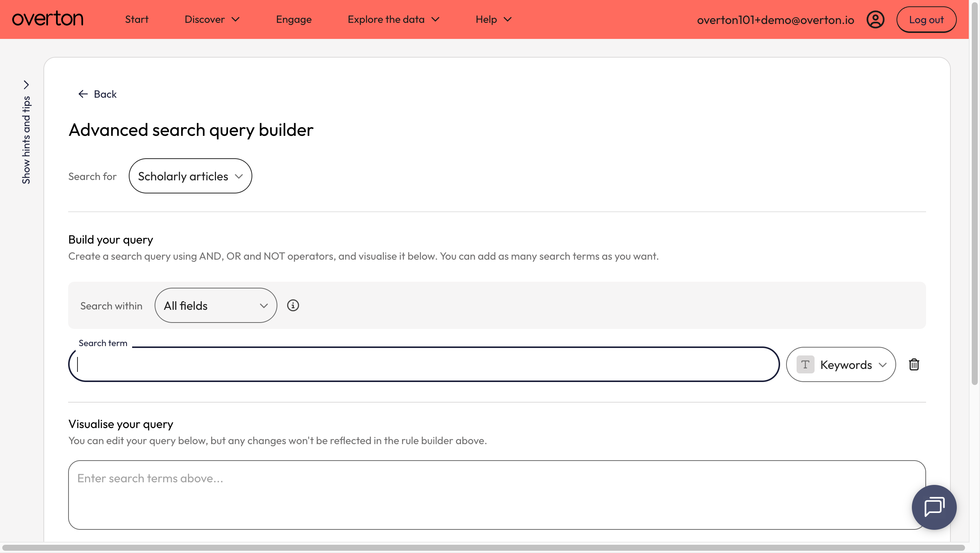Click the Log out button
The width and height of the screenshot is (980, 553).
click(x=926, y=19)
